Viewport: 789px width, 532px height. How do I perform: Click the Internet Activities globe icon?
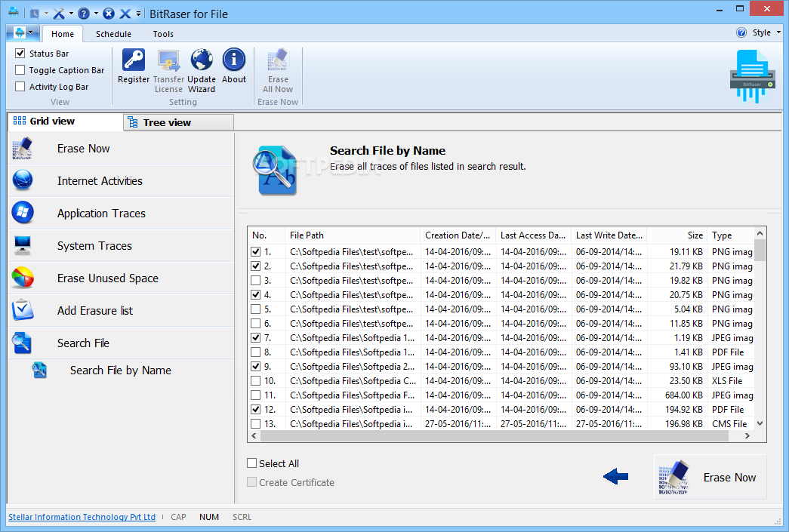[x=23, y=180]
